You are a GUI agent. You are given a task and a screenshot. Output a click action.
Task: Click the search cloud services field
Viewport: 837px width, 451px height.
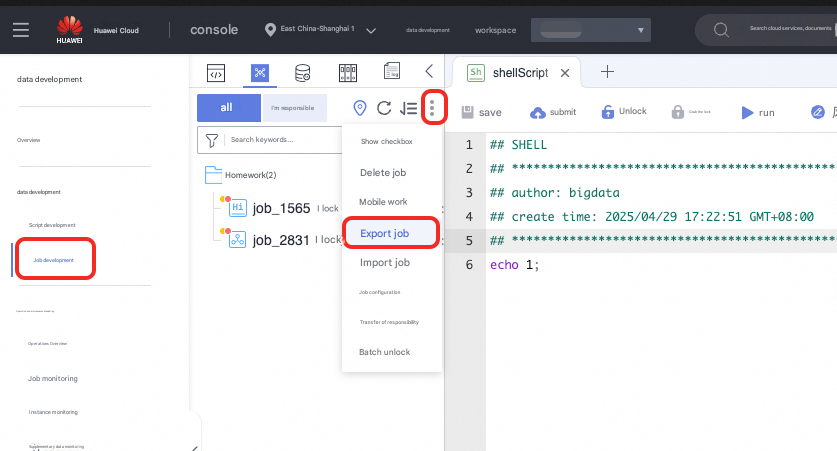point(791,28)
